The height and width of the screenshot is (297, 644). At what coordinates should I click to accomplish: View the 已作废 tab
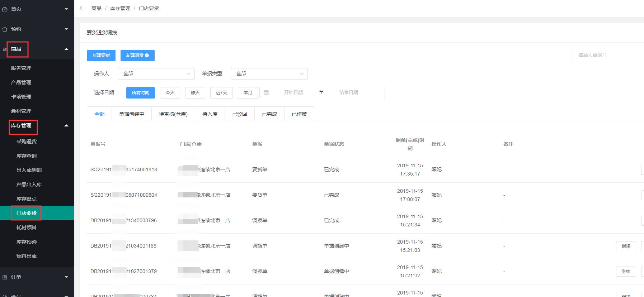(299, 114)
